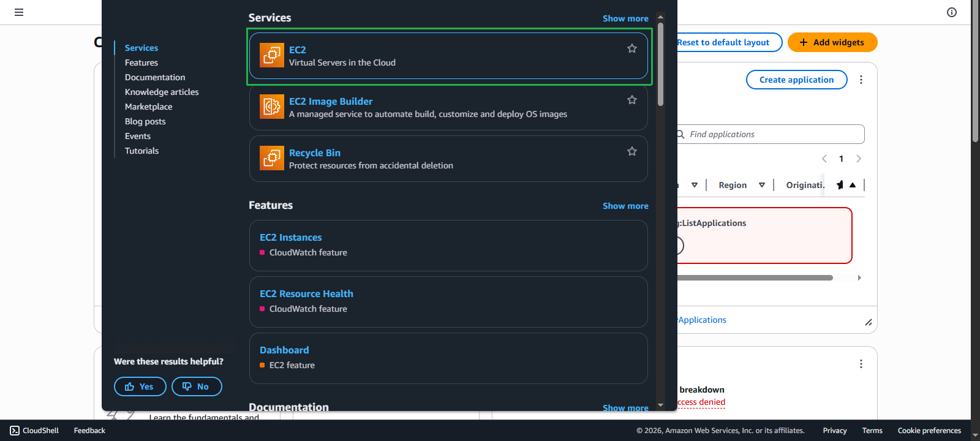Click the Applications widget resize handle
Viewport: 980px width, 441px height.
click(x=869, y=322)
